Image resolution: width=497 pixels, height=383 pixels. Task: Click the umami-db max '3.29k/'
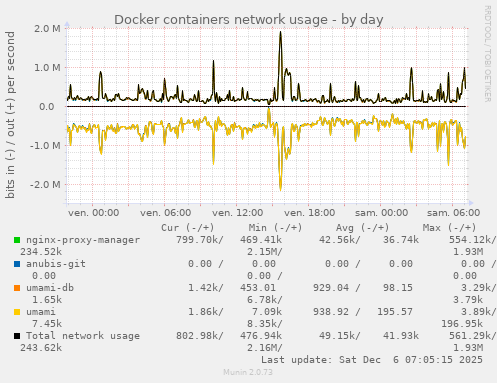(479, 288)
